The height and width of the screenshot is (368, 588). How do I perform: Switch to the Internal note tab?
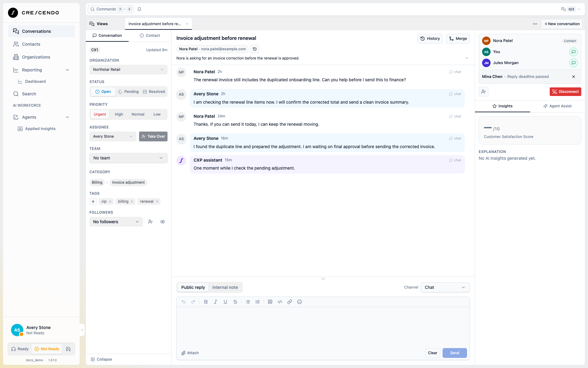tap(225, 287)
